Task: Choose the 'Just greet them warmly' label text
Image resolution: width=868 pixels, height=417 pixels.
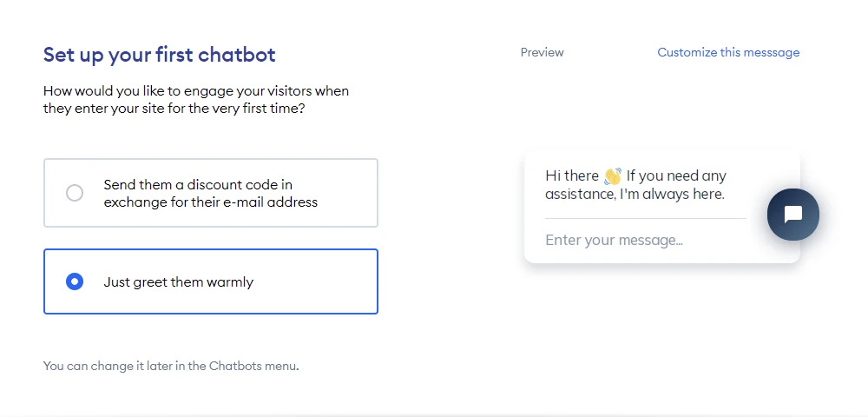Action: [178, 281]
